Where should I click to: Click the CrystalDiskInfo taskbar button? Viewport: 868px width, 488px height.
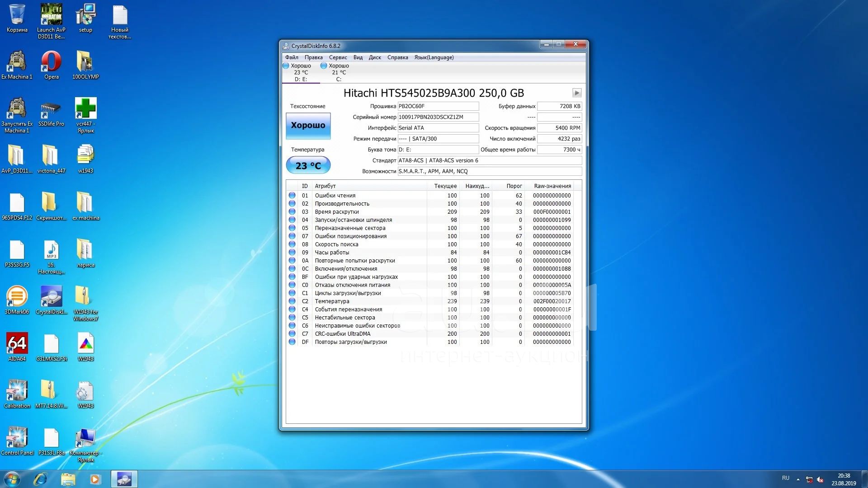124,479
